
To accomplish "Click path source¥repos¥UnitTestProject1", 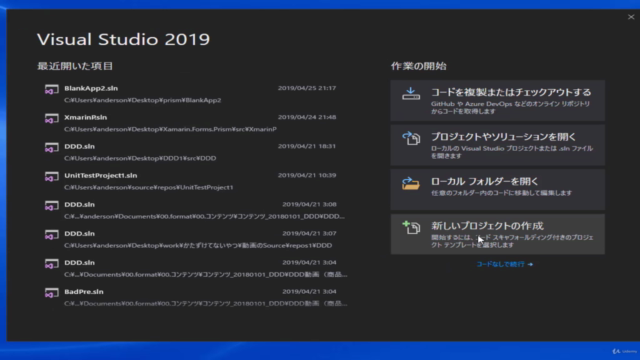I will click(149, 187).
